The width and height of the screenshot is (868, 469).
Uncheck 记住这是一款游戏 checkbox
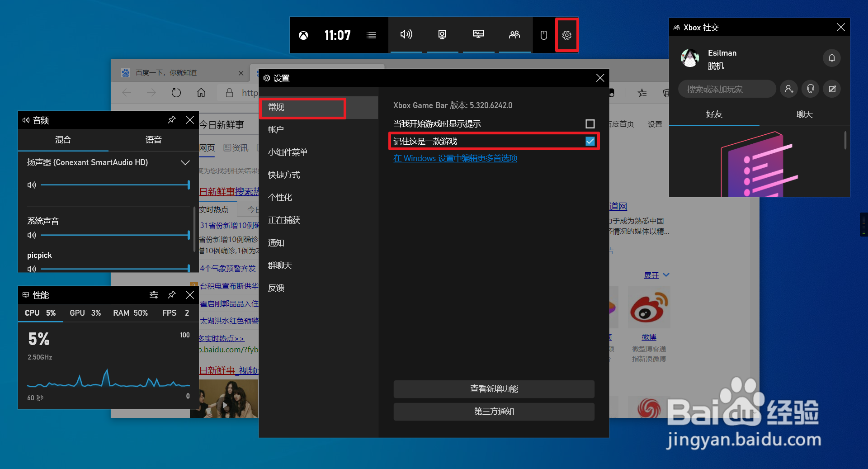(590, 141)
